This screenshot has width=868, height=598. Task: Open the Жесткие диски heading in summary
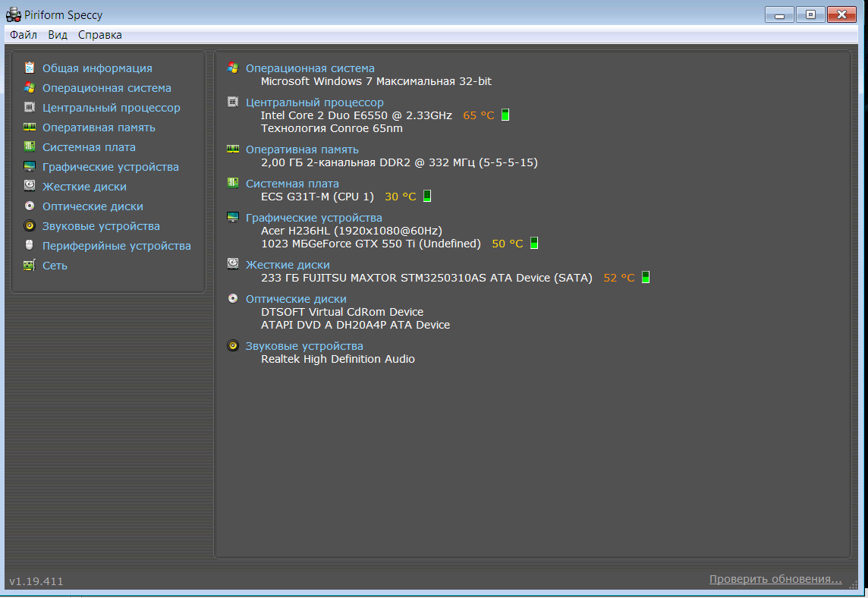click(x=288, y=265)
